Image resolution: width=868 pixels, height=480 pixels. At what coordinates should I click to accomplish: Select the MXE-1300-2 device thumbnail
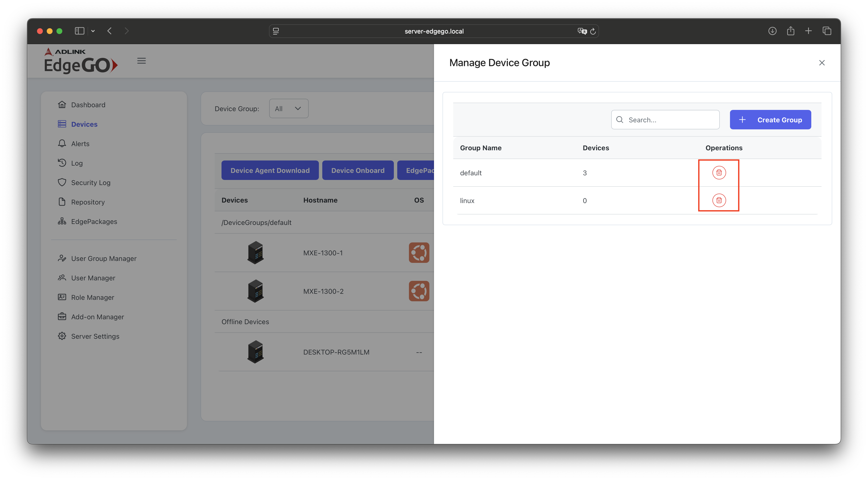[255, 291]
